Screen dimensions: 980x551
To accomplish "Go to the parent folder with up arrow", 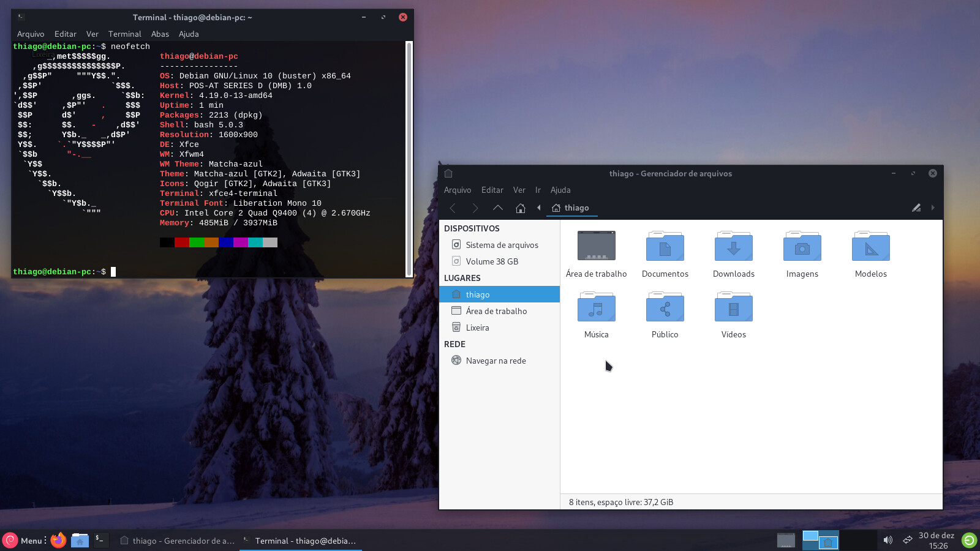I will [497, 208].
